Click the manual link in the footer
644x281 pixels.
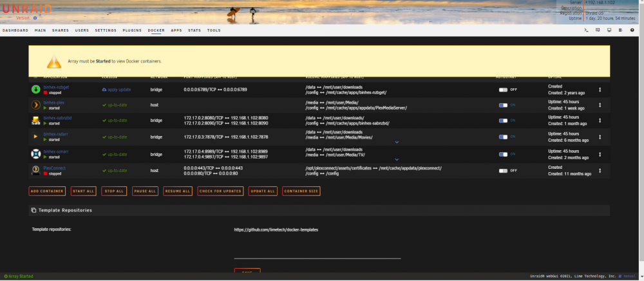click(x=629, y=276)
